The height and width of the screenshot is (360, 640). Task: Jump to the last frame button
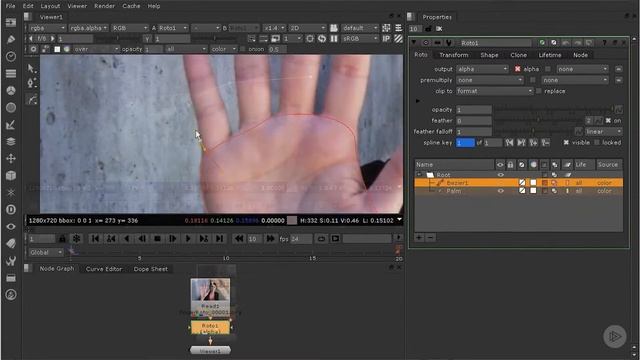click(219, 238)
